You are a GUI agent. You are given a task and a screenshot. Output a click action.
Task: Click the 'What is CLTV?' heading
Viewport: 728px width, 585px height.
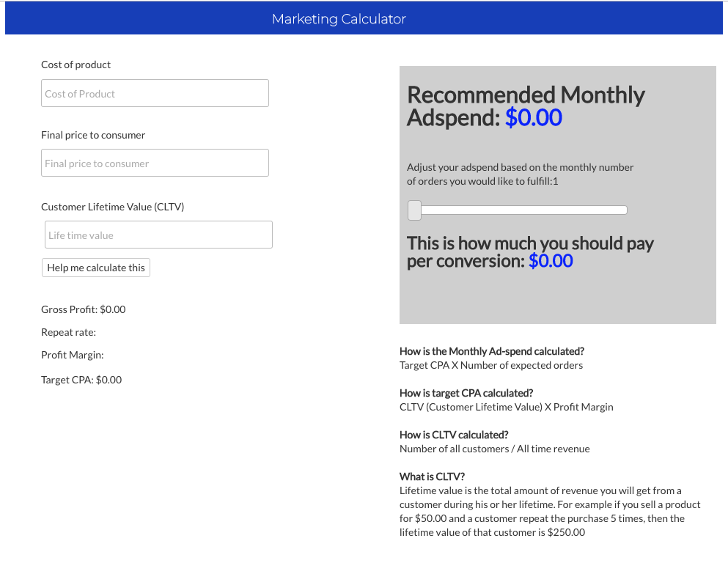(x=432, y=477)
